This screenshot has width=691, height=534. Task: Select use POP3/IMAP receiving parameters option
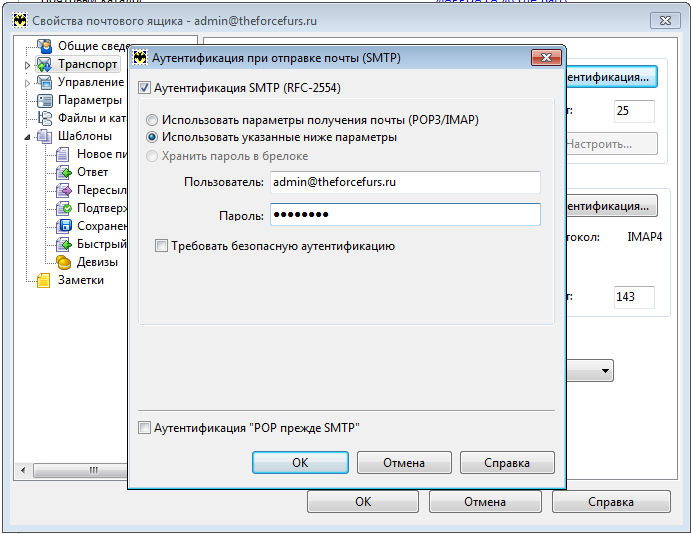pos(153,120)
